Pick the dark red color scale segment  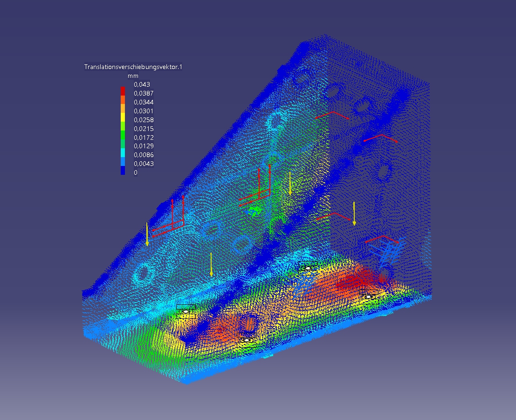[x=123, y=91]
